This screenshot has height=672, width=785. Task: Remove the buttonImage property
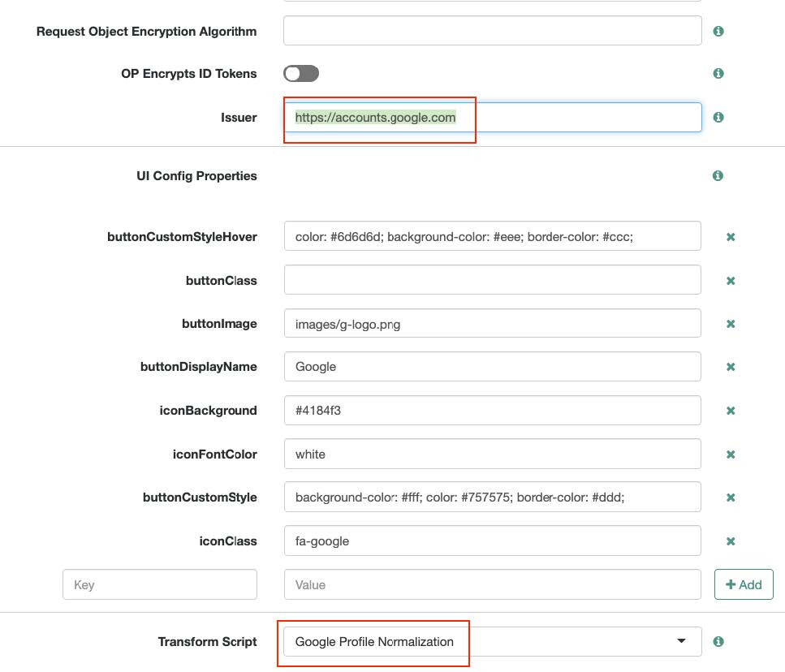pos(731,324)
